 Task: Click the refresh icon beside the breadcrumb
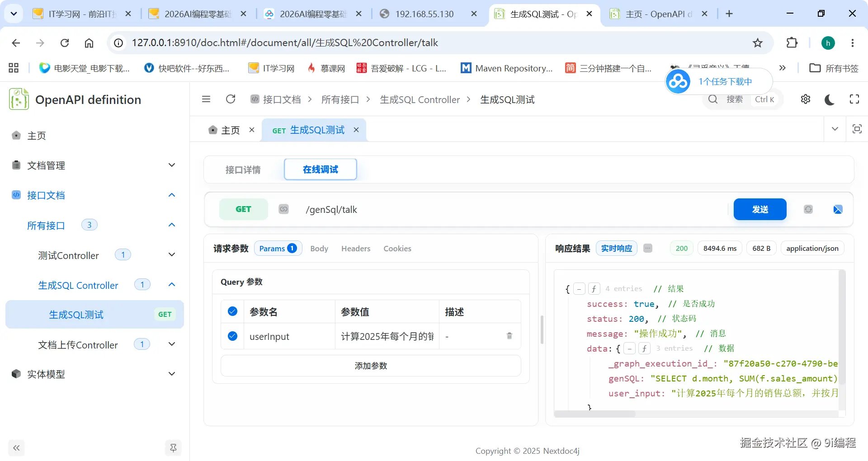(231, 99)
